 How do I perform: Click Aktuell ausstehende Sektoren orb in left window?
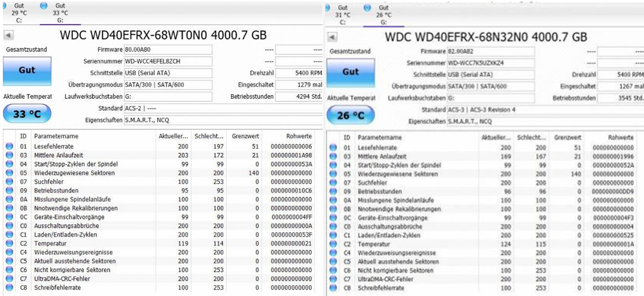pos(9,261)
